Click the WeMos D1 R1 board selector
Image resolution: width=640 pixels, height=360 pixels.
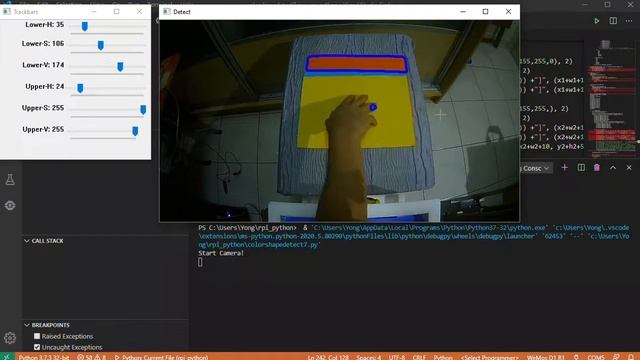coord(546,357)
